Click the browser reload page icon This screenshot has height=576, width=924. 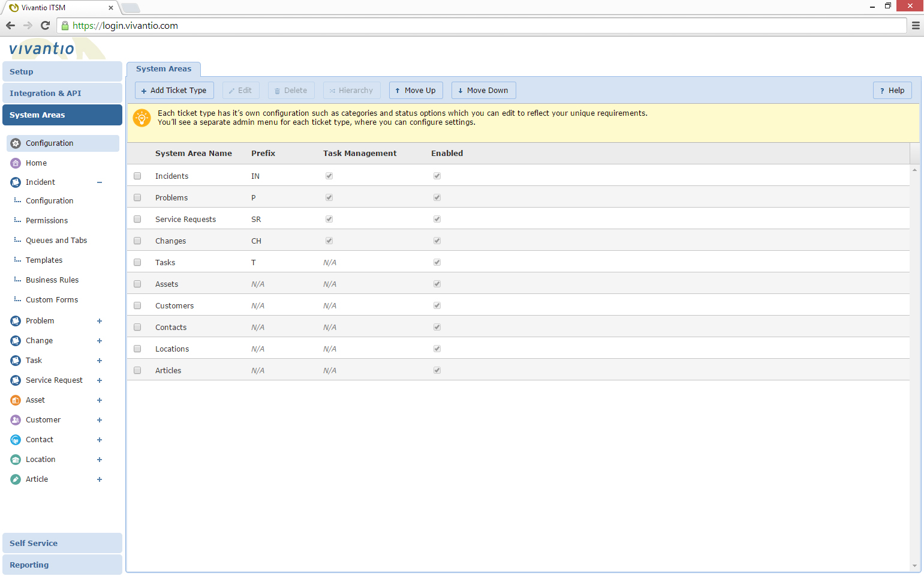(44, 25)
